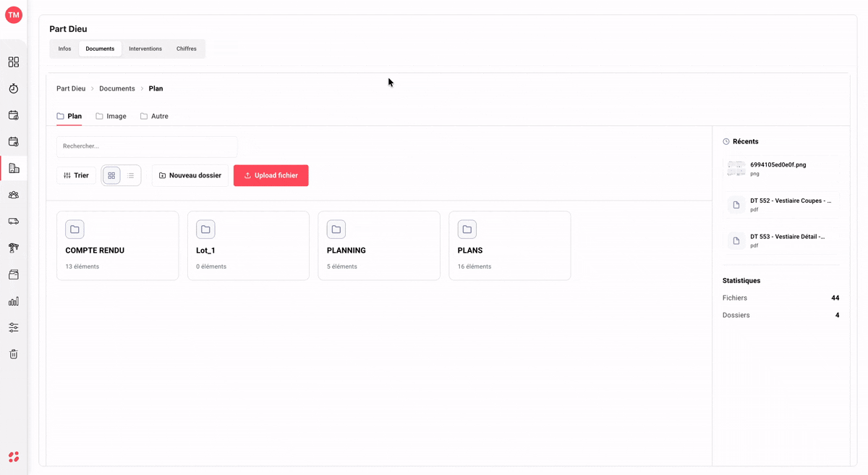Click the Upload fichier button
The height and width of the screenshot is (475, 868).
271,175
